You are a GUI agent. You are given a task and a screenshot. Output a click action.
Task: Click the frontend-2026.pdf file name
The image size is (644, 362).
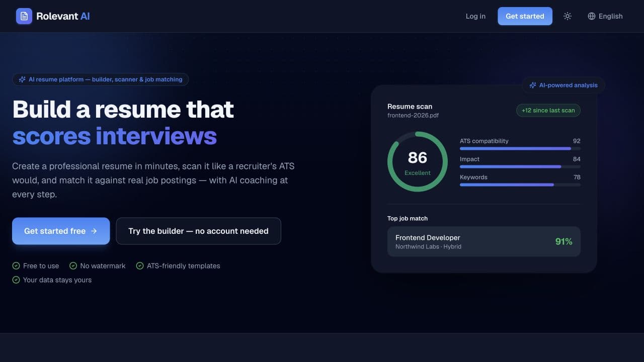tap(413, 116)
